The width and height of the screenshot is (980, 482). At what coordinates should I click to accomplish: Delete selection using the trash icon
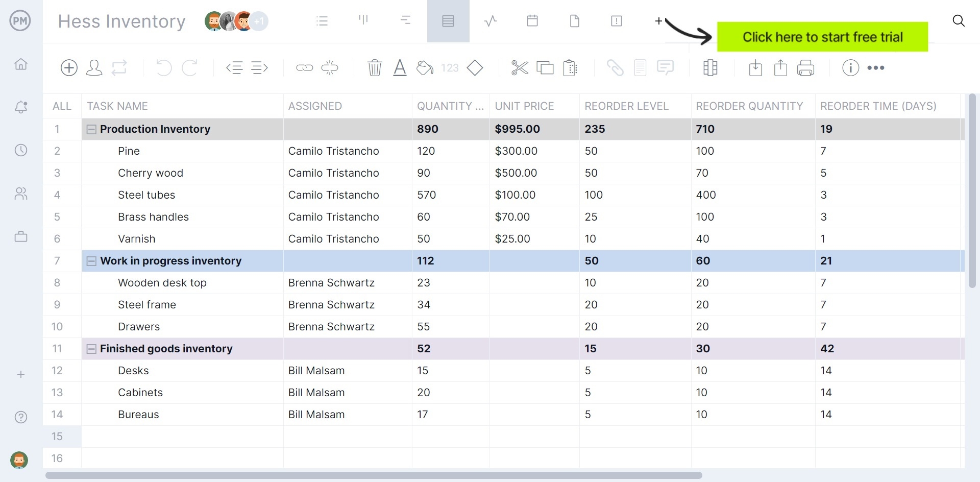click(x=375, y=67)
